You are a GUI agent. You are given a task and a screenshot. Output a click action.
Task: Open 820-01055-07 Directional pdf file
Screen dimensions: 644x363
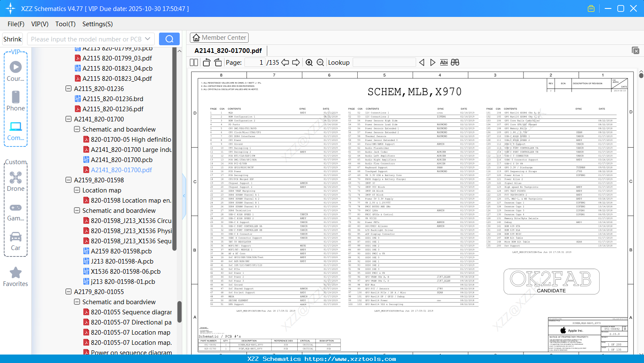(127, 322)
